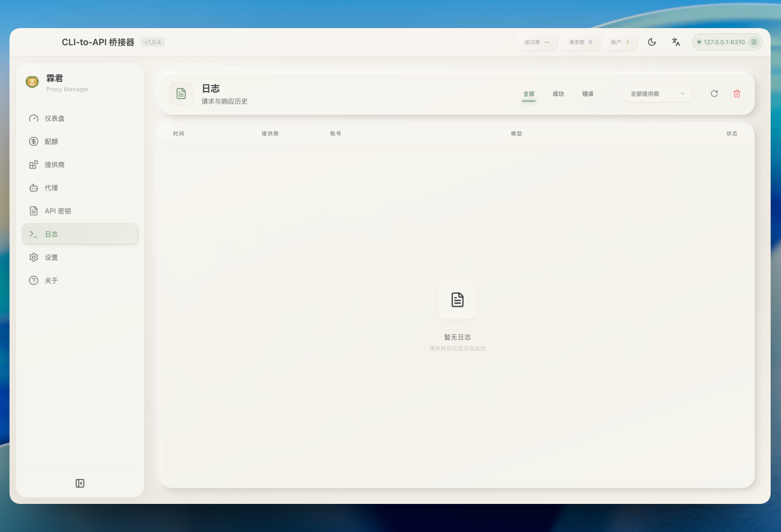
Task: Collapse the sidebar panel
Action: [x=80, y=483]
